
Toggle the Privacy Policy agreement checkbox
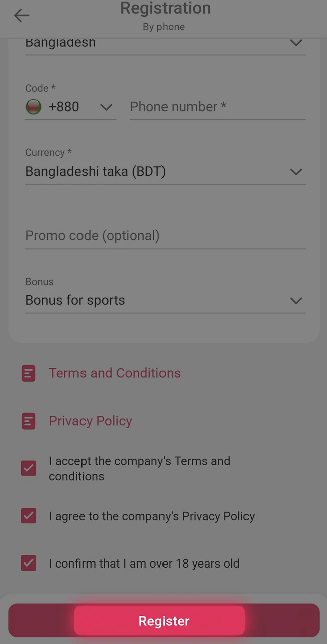click(x=29, y=516)
